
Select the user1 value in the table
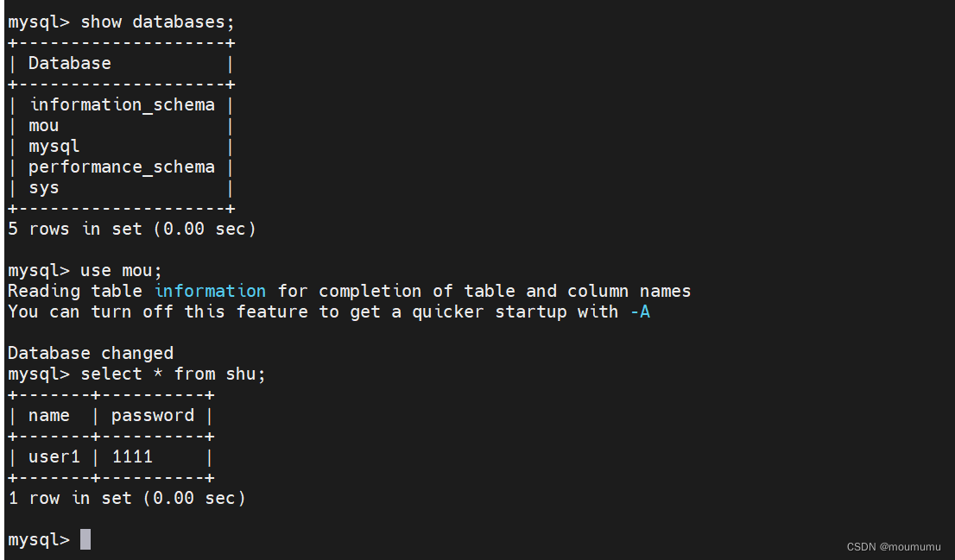pyautogui.click(x=54, y=456)
